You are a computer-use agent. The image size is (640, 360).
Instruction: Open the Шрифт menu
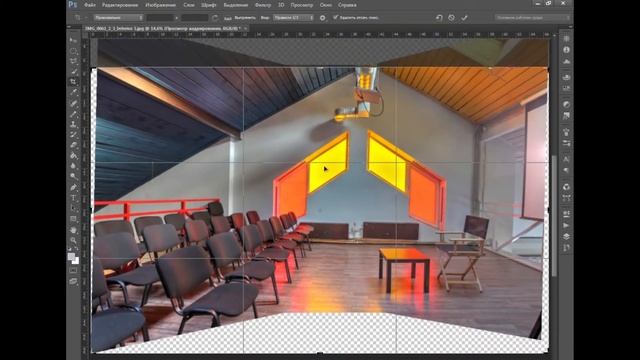209,5
